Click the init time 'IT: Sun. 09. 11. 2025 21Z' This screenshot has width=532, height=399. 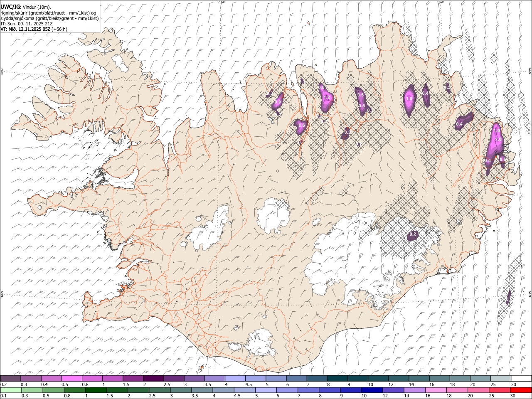click(27, 24)
